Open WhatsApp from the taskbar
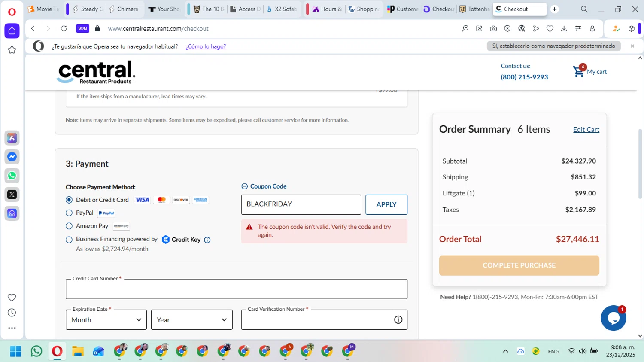The image size is (644, 362). point(36,351)
